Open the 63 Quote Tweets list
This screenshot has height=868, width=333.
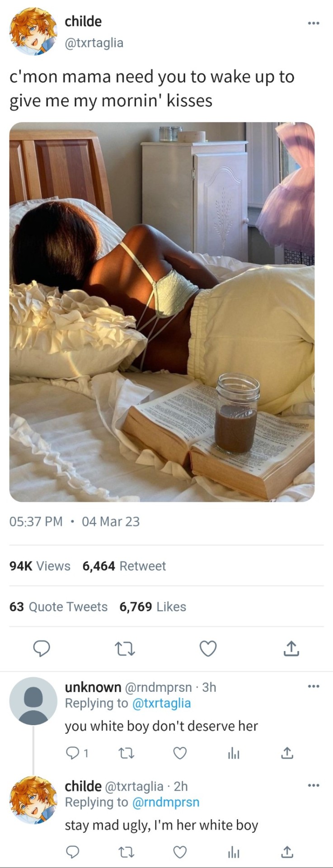pyautogui.click(x=58, y=607)
